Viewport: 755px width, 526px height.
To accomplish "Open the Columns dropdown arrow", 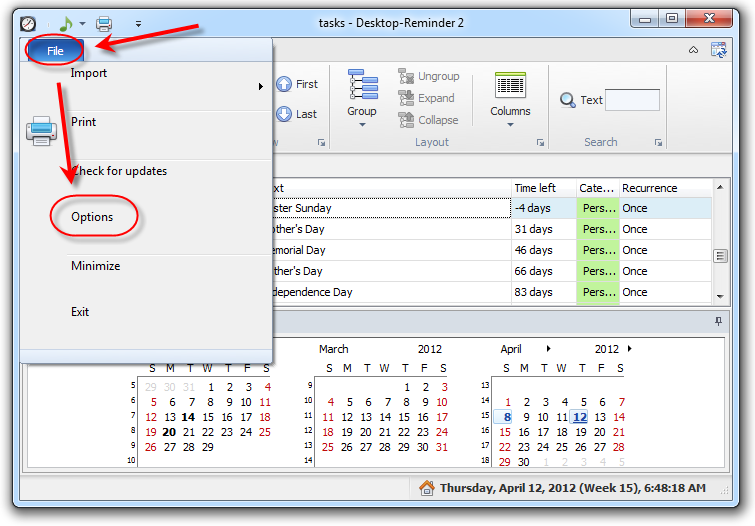I will pos(510,125).
